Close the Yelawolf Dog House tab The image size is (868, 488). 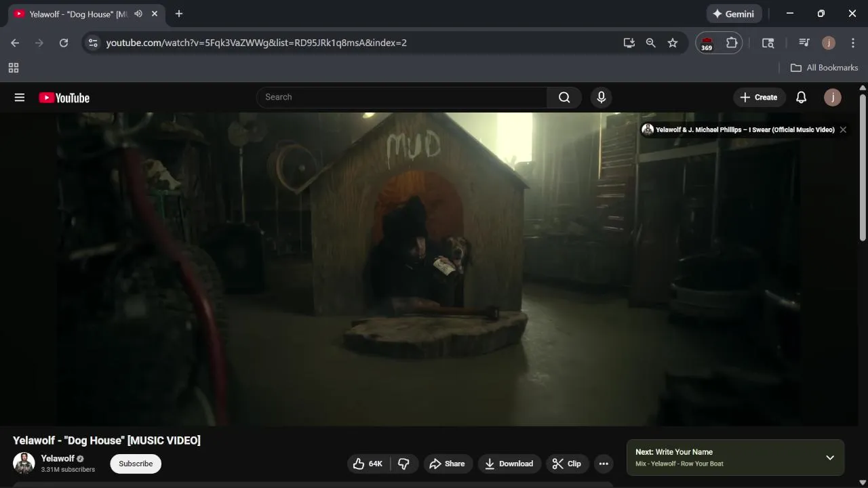[x=155, y=14]
